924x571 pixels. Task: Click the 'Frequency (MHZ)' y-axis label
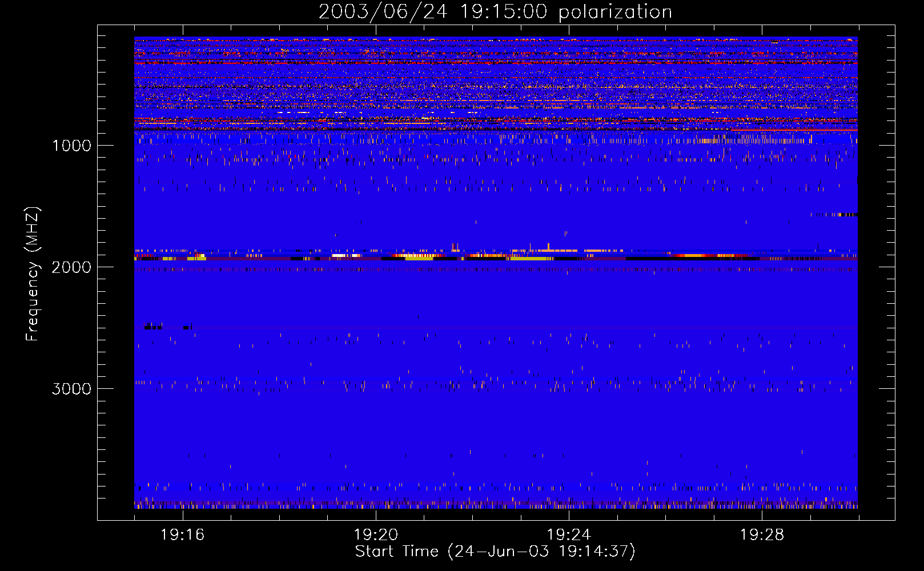point(33,274)
